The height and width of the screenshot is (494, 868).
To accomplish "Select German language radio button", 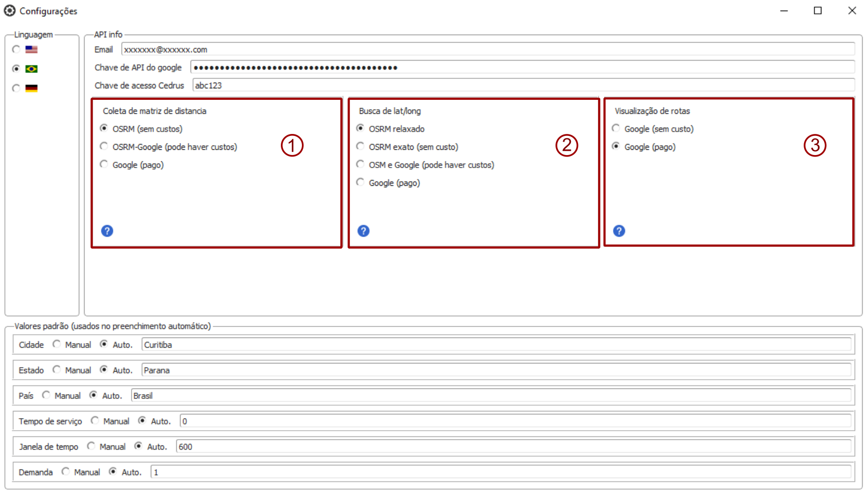I will [x=16, y=88].
